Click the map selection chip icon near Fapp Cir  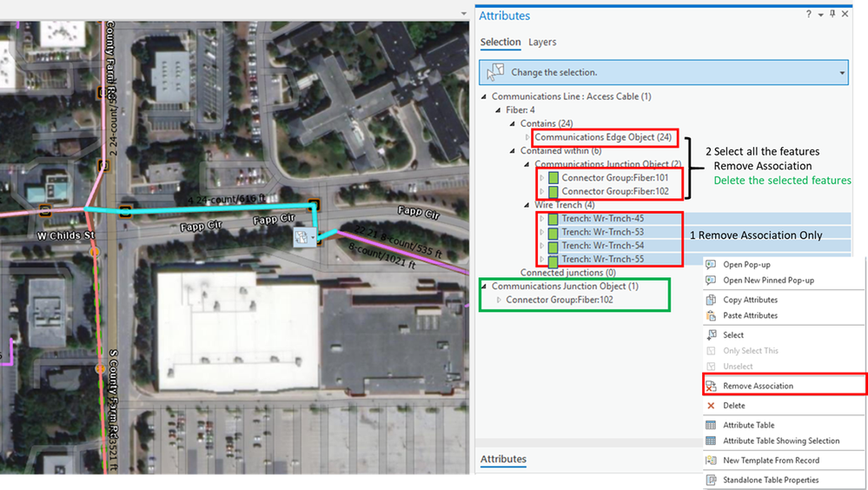pos(304,237)
